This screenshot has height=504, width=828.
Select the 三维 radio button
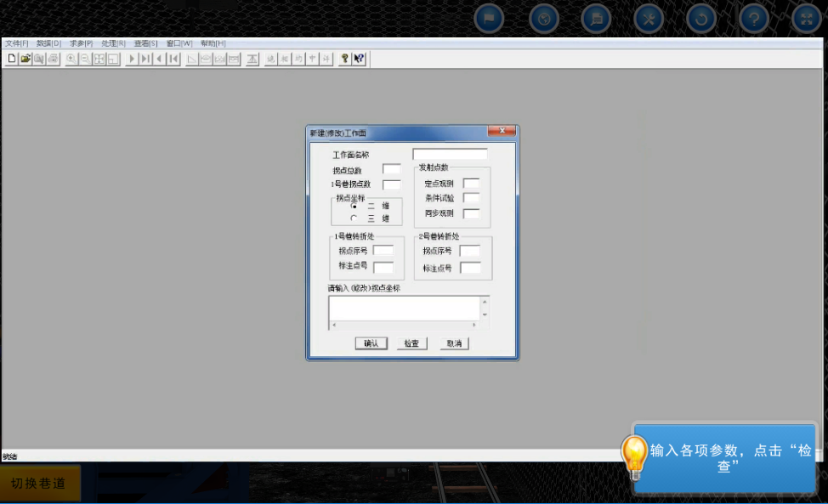[x=354, y=218]
